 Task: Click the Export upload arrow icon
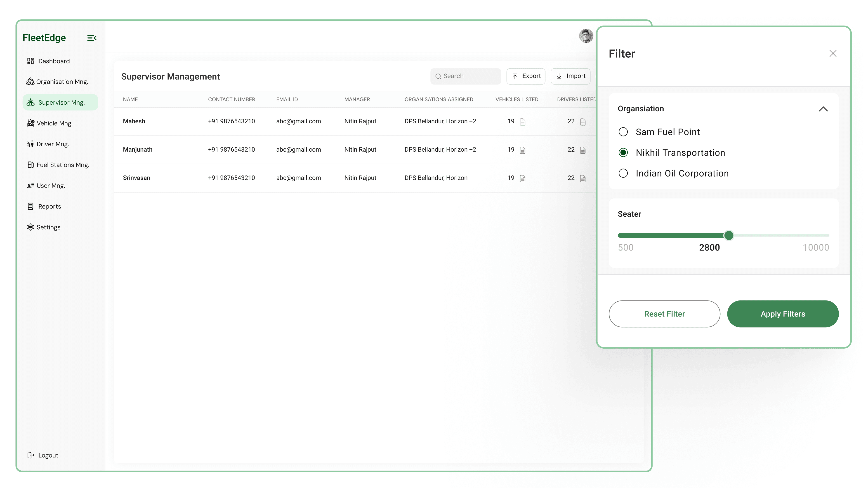pyautogui.click(x=515, y=76)
